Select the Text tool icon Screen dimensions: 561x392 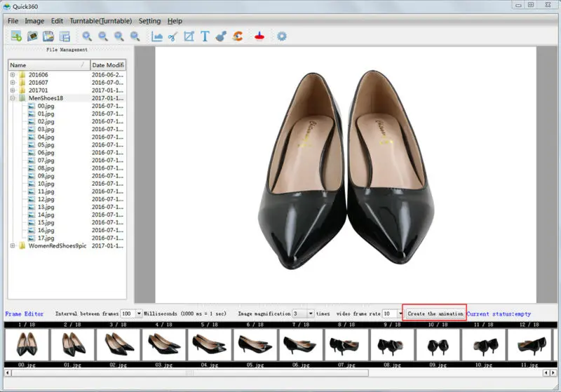pyautogui.click(x=205, y=36)
